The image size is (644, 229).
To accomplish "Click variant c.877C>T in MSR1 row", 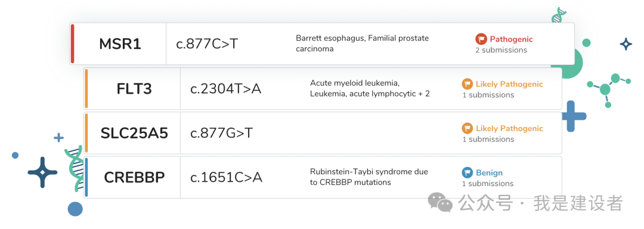I will point(207,44).
